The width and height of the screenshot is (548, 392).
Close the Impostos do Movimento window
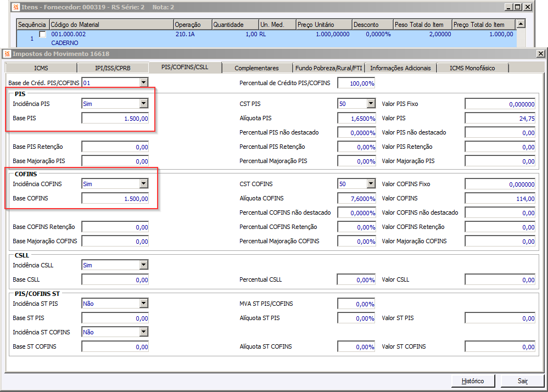pos(541,53)
